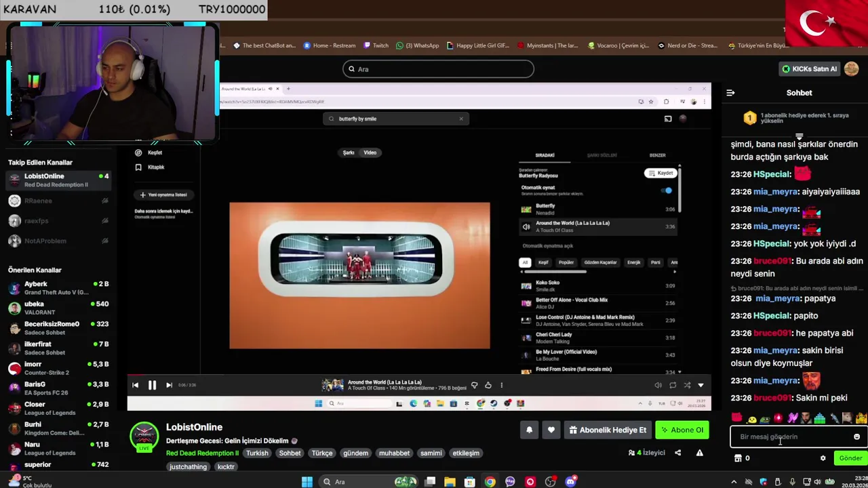Open File Explorer from the taskbar
This screenshot has width=868, height=488.
pos(450,482)
